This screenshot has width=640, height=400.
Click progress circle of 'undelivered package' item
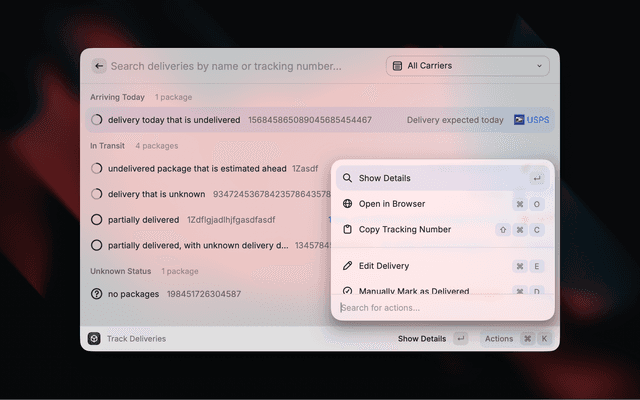(x=97, y=169)
